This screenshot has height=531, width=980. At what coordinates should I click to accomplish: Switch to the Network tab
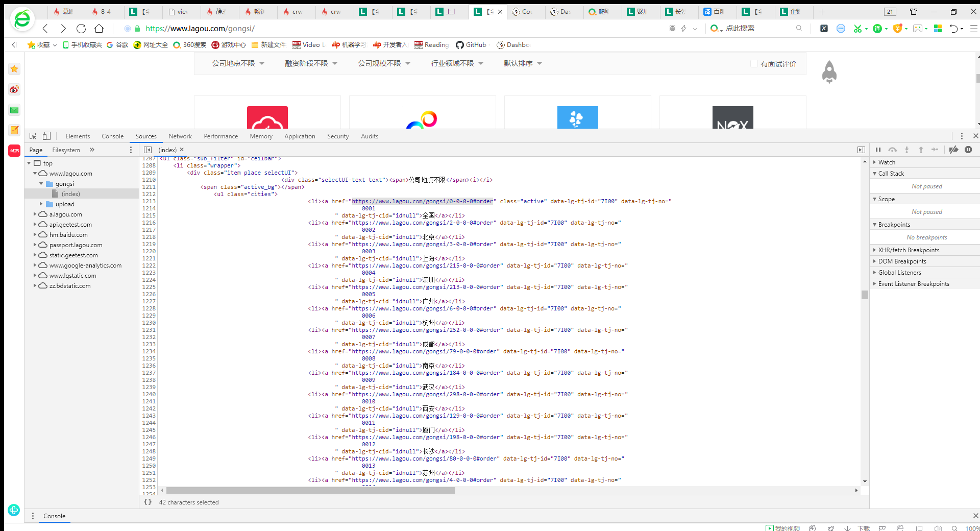pyautogui.click(x=180, y=136)
